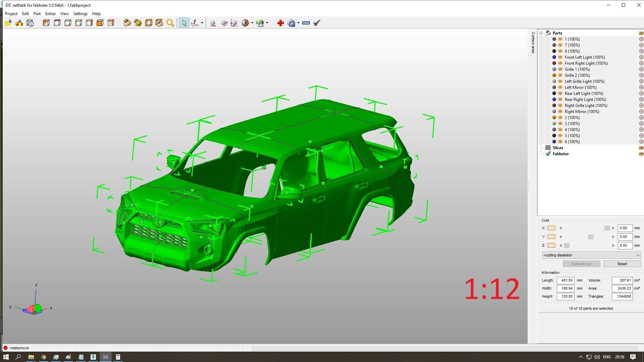Click the sphere-with-square toolbar icon
The image size is (644, 362).
tap(291, 23)
